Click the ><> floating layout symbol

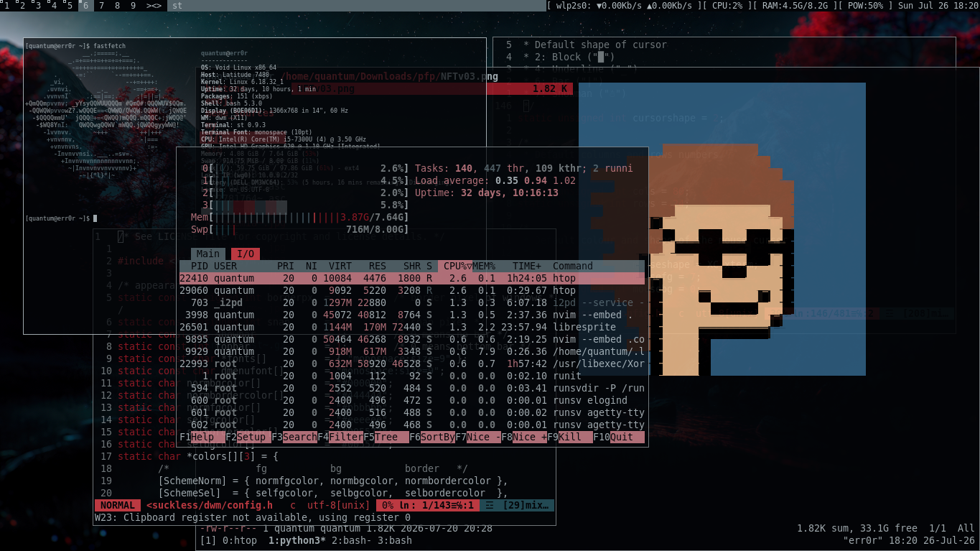click(154, 6)
